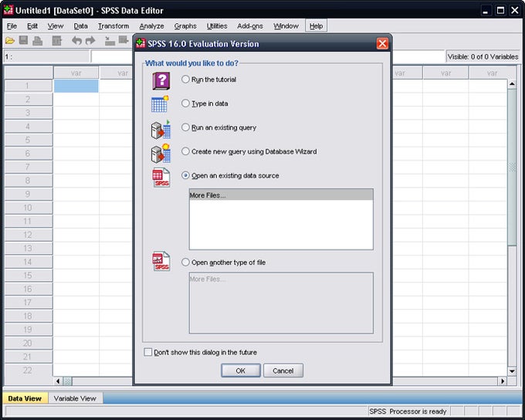The width and height of the screenshot is (525, 420).
Task: Click Visible: 0 of 0 Variables label
Action: tap(483, 56)
